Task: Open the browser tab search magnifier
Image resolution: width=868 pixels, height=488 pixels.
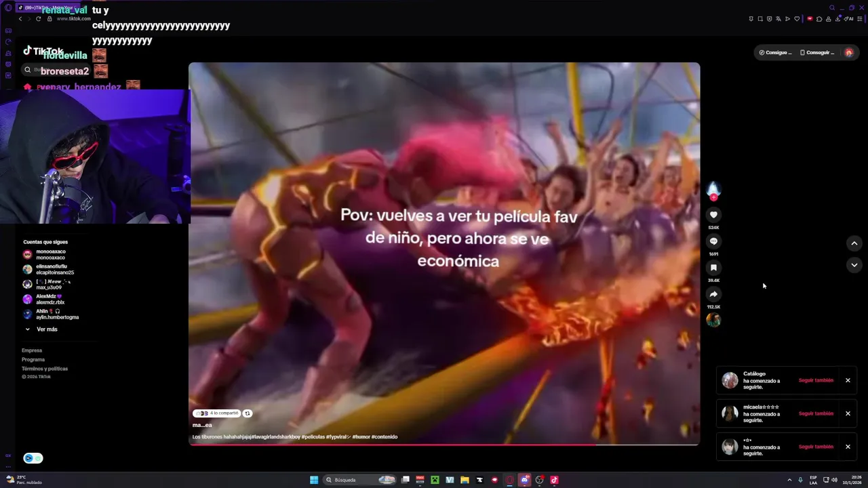Action: coord(832,7)
